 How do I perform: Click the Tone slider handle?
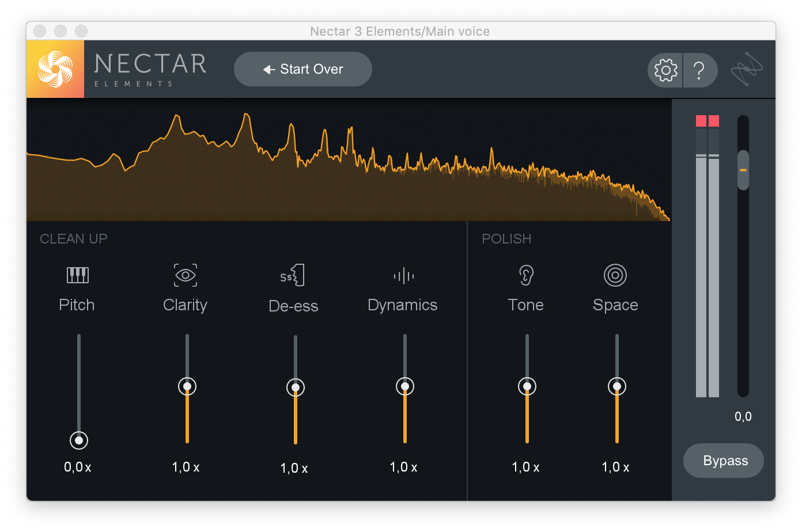click(527, 386)
